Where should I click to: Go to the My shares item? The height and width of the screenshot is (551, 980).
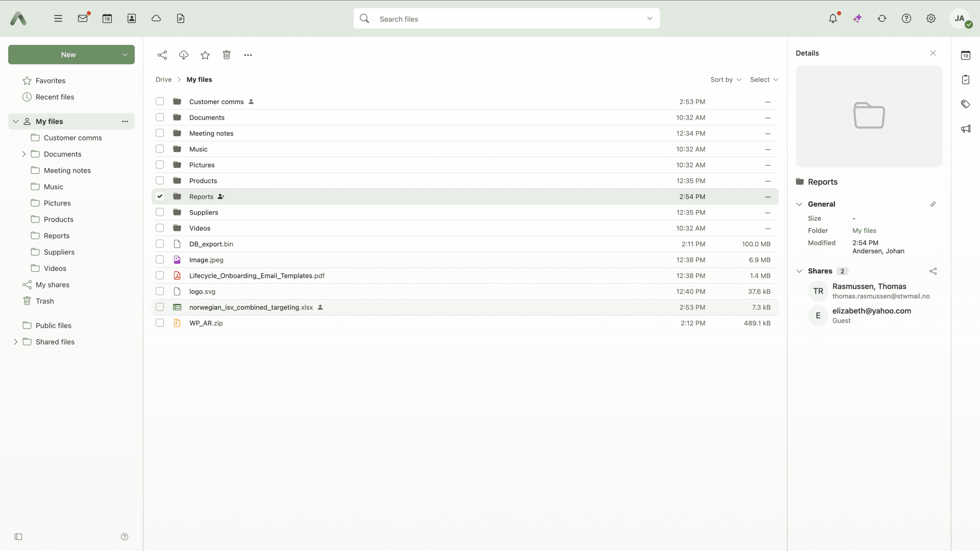click(52, 285)
